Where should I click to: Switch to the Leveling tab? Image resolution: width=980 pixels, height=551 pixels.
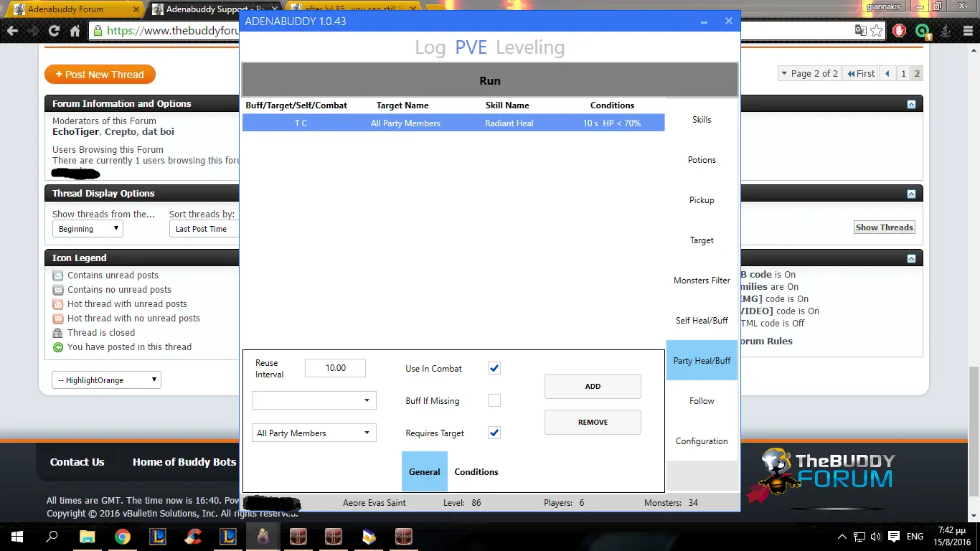(530, 48)
